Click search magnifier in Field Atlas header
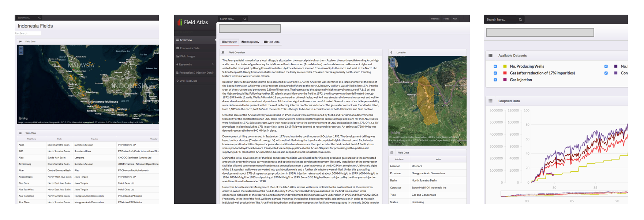 point(244,19)
